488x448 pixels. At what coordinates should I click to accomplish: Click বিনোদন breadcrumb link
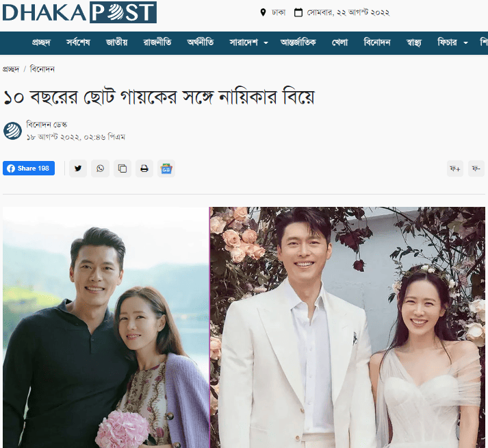(42, 69)
